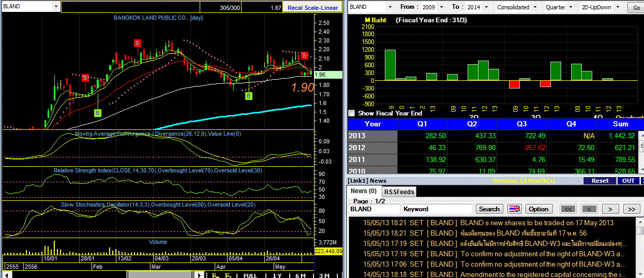Image resolution: width=644 pixels, height=278 pixels.
Task: Click the green B buy marker near 1.50
Action: pos(98,112)
